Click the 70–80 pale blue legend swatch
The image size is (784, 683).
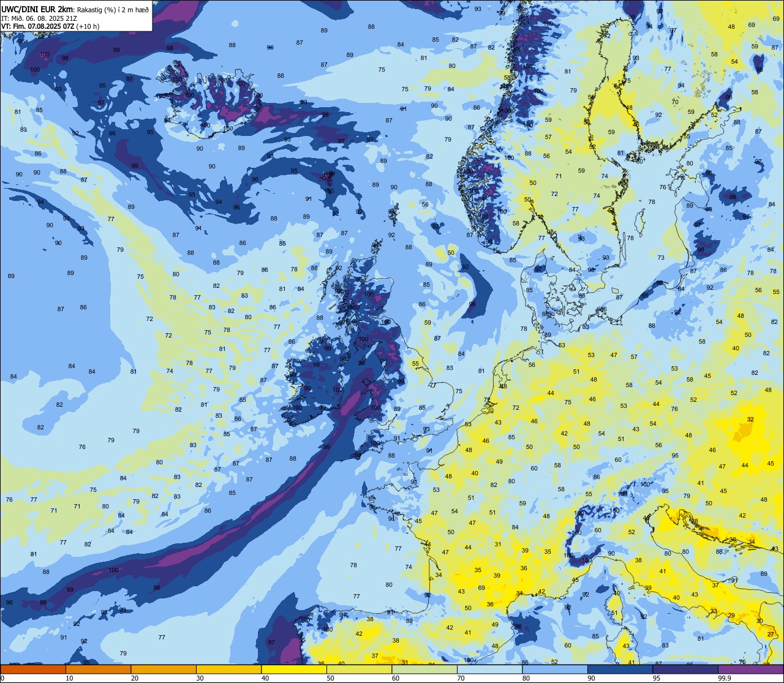[489, 669]
